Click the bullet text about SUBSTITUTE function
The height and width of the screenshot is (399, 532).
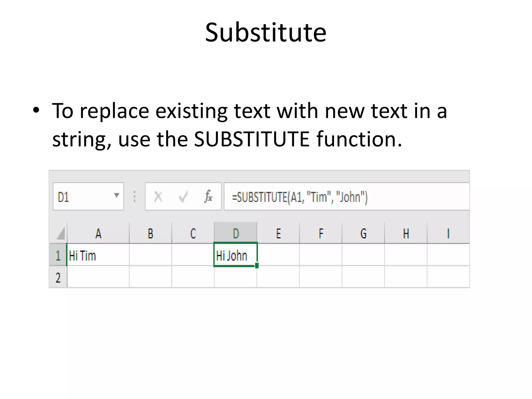[x=249, y=125]
